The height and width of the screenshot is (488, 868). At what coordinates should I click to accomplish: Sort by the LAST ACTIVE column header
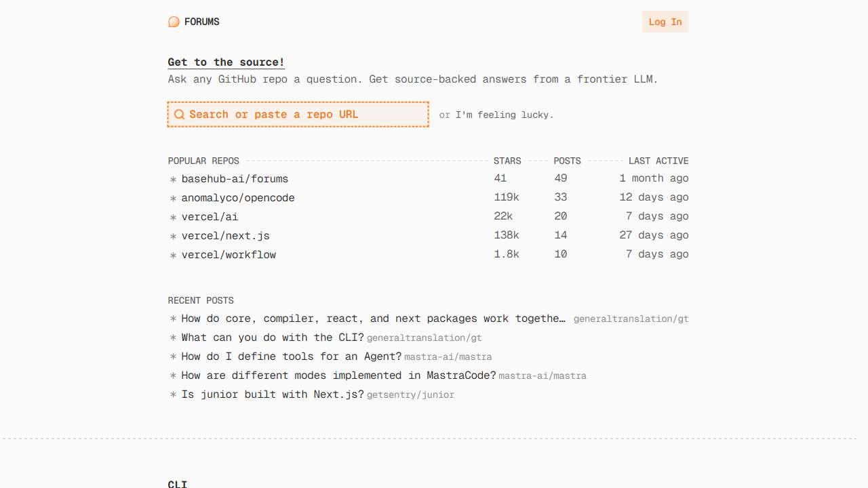[x=658, y=161]
